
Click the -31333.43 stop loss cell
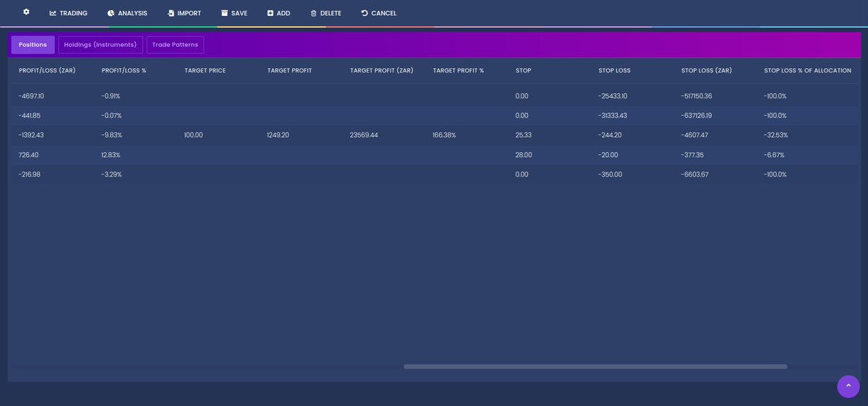[x=613, y=116]
